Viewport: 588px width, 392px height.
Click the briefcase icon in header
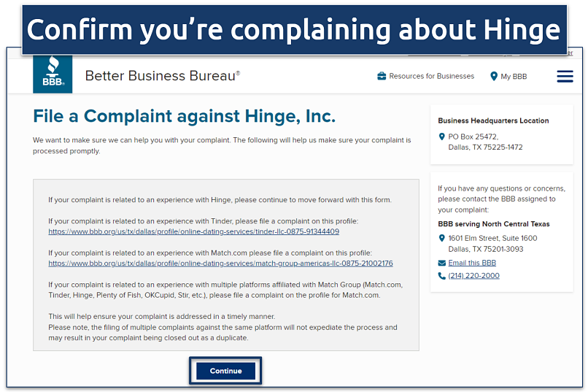click(382, 76)
